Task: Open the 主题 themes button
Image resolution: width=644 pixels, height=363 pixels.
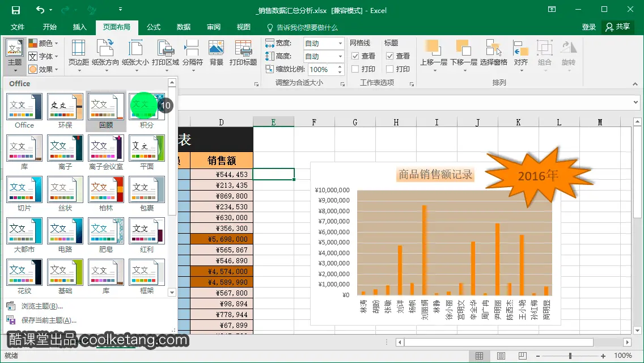Action: tap(15, 56)
